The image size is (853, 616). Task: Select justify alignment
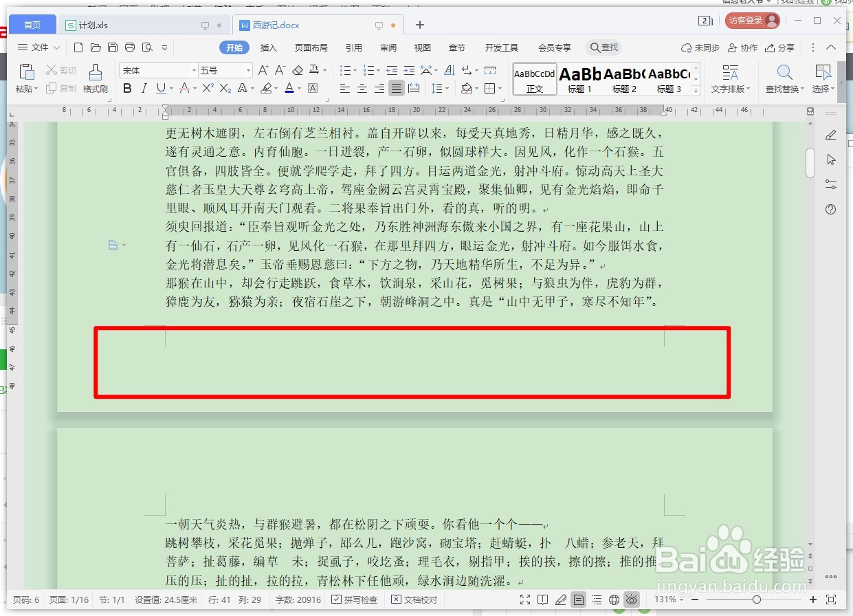tap(396, 88)
